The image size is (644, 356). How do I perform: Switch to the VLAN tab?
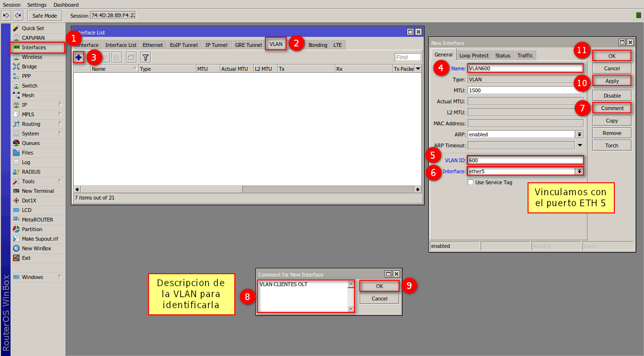(276, 44)
